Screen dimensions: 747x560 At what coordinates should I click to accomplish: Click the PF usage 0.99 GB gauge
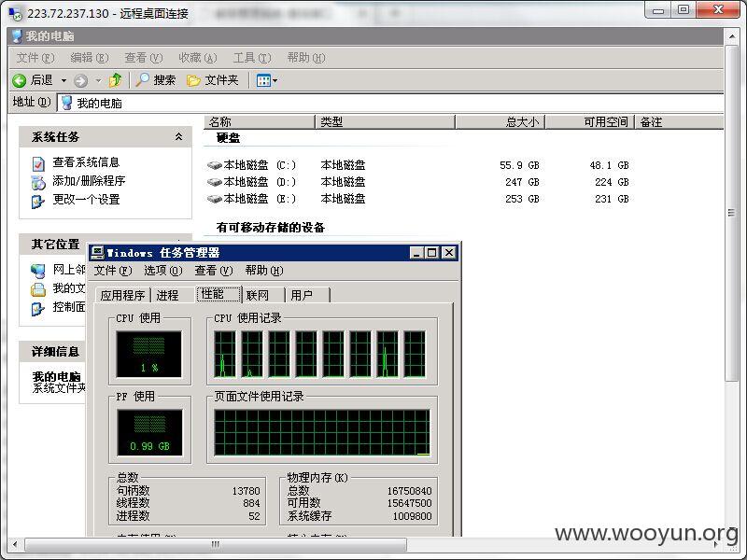(x=149, y=432)
